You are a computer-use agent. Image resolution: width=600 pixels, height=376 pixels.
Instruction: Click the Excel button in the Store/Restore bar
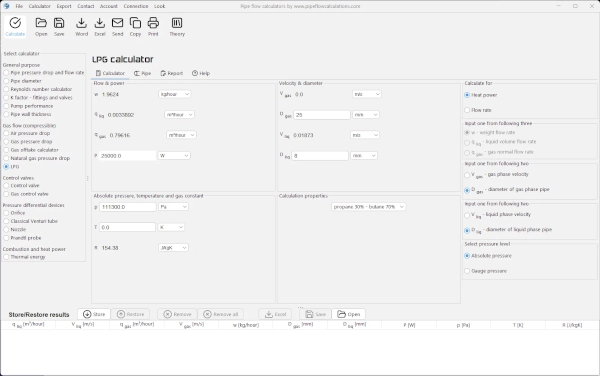click(x=275, y=314)
